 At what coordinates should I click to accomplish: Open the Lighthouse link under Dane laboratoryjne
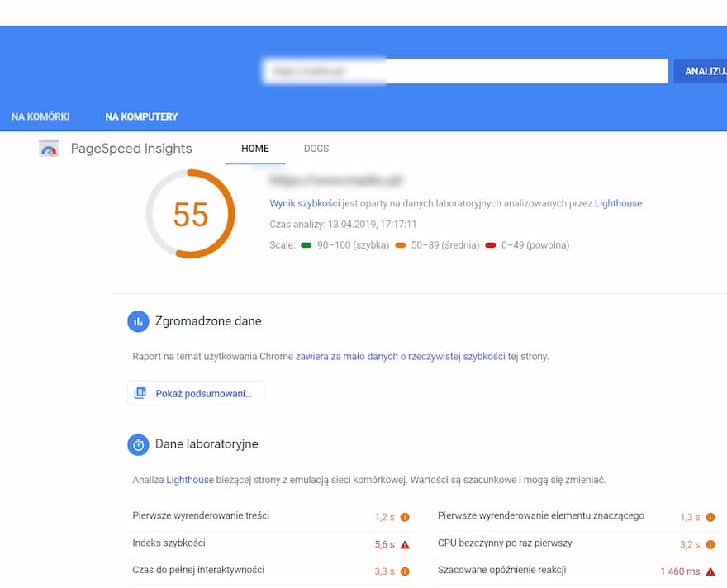pyautogui.click(x=190, y=480)
